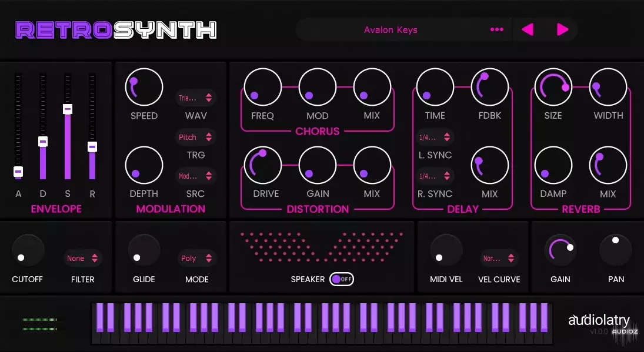Click the leftmost piano key
This screenshot has height=352, width=644.
95,339
